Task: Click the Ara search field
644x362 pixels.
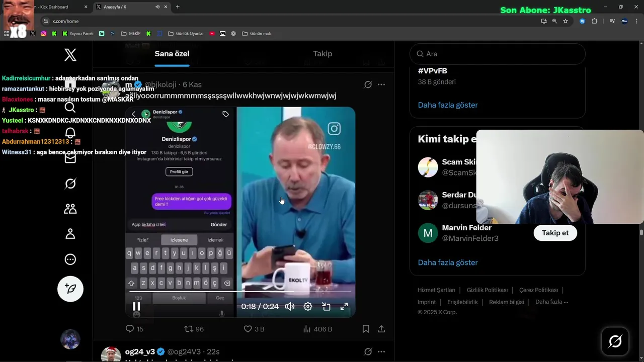Action: [x=498, y=54]
